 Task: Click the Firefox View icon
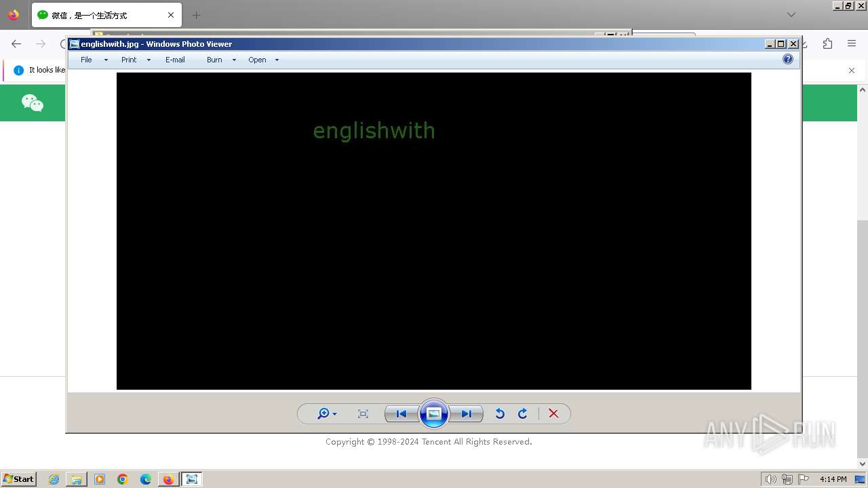point(14,15)
